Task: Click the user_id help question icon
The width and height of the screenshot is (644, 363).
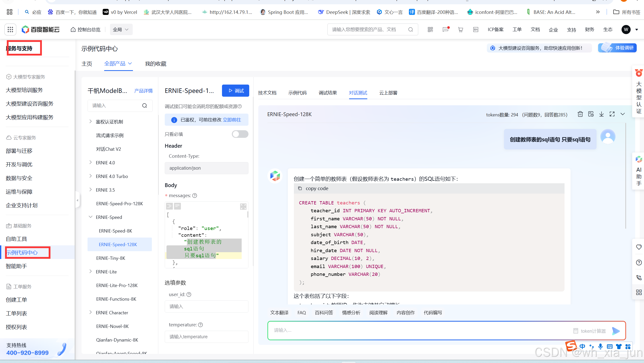Action: (x=189, y=294)
